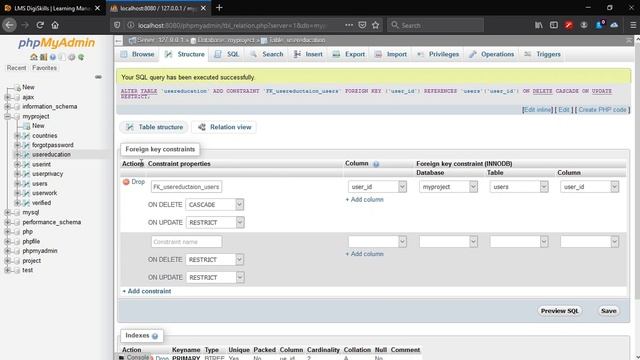Click the tracking protection shield icon
This screenshot has height=360, width=640.
tap(117, 25)
